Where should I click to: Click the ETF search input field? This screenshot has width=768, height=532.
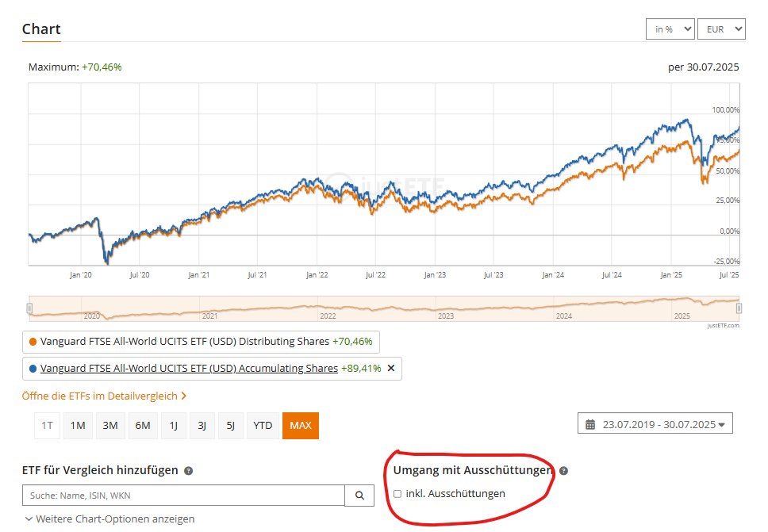point(183,496)
